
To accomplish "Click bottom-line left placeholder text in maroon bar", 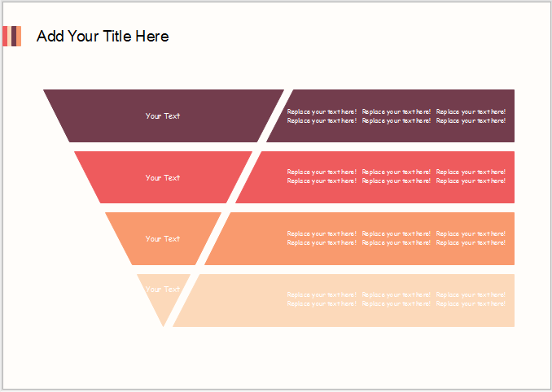I will [x=322, y=120].
